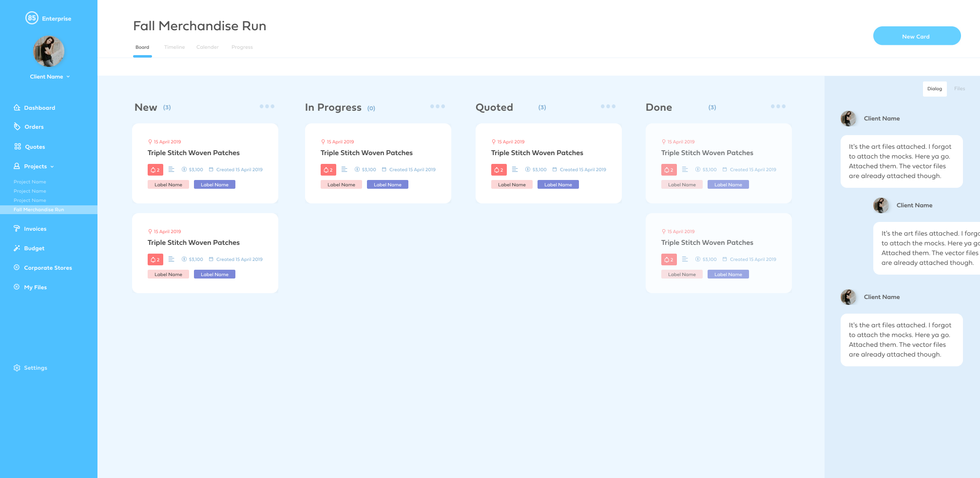Click the My Files icon
The image size is (980, 478).
click(x=17, y=287)
